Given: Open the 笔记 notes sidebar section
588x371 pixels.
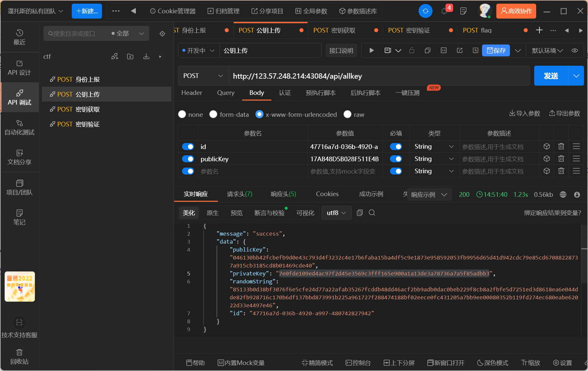Looking at the screenshot, I should click(20, 217).
